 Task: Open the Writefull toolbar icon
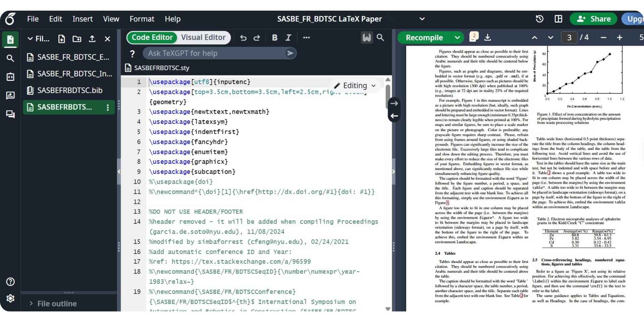coord(366,38)
